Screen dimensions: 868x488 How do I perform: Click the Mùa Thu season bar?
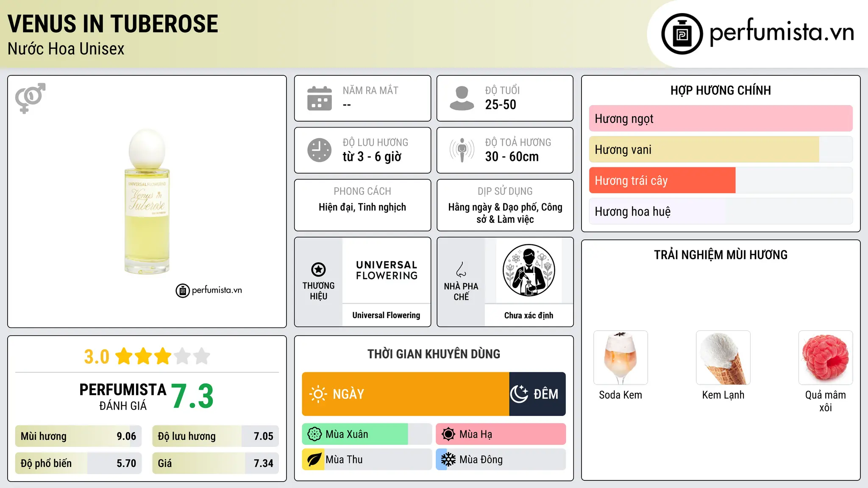(367, 460)
